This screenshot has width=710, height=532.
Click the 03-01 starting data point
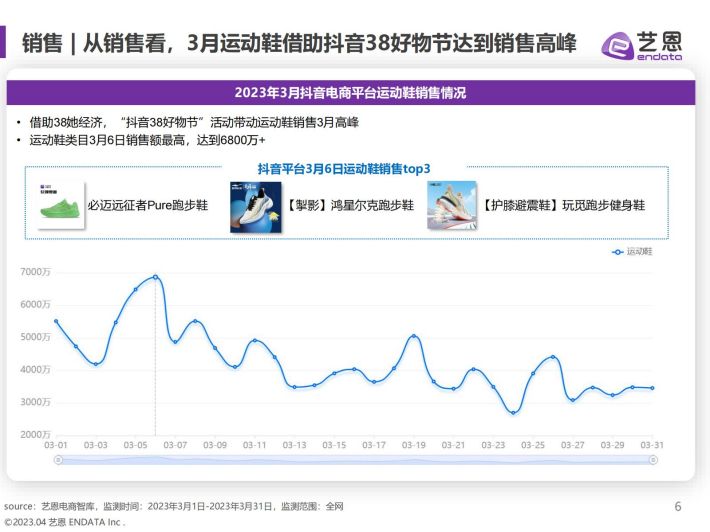pos(56,321)
